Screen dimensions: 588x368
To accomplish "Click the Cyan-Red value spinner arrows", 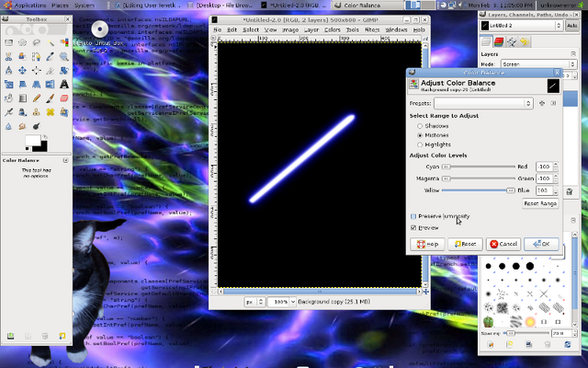I will click(556, 167).
